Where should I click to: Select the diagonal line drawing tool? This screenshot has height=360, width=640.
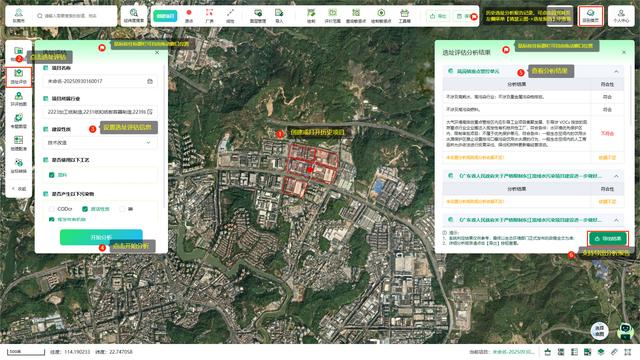pyautogui.click(x=230, y=16)
